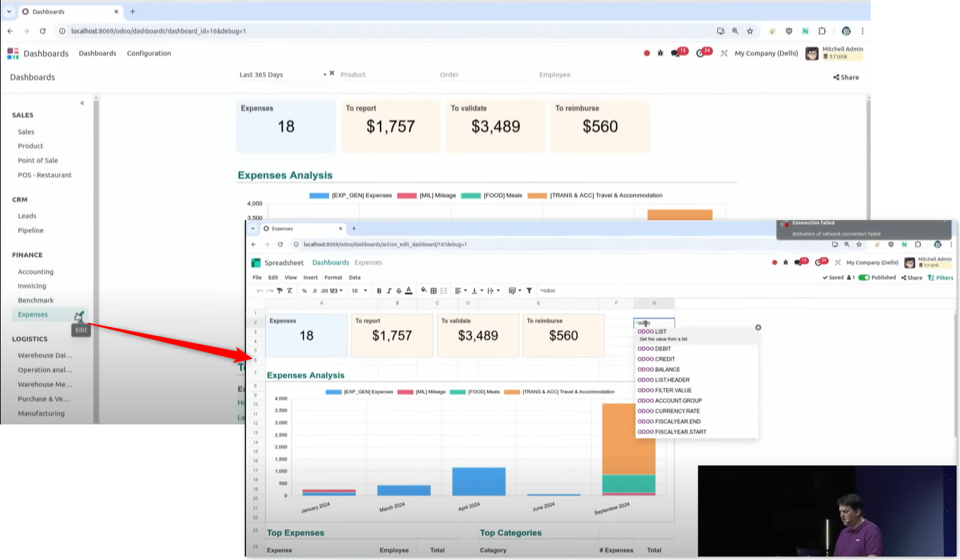Open the messages icon with 15 badge in Dashboards
960x560 pixels.
pos(679,52)
